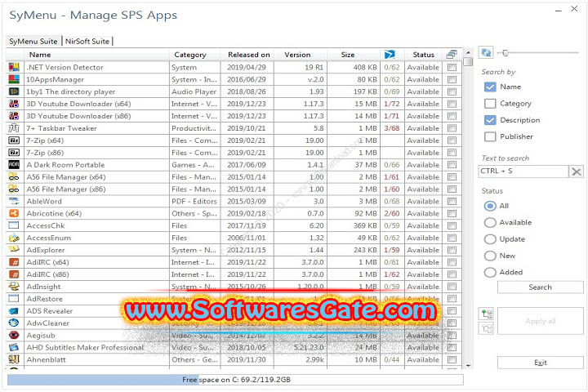Switch to the NirSoft Suite tab
This screenshot has width=588, height=392.
[x=87, y=42]
